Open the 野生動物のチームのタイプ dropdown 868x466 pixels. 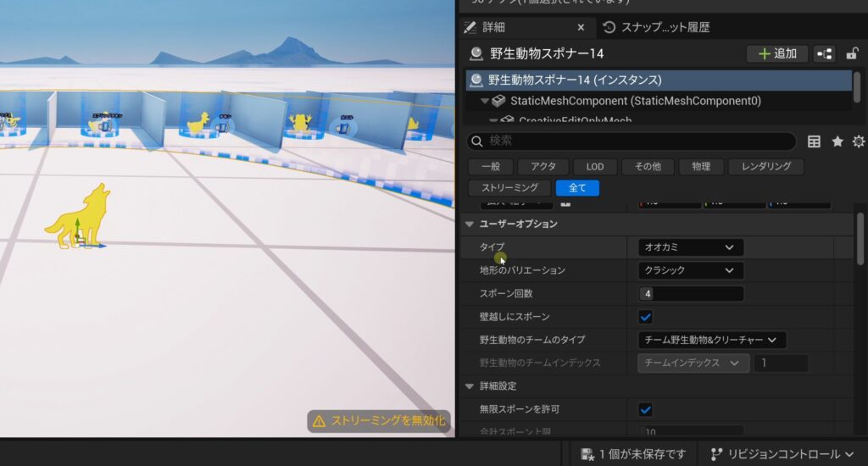pyautogui.click(x=711, y=340)
